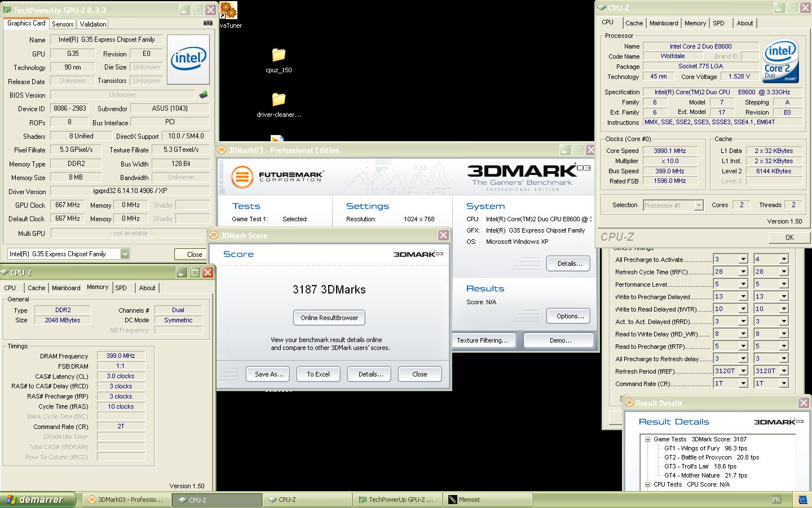Click System Details button in 3DMark03
Viewport: 812px width, 508px height.
tap(570, 264)
